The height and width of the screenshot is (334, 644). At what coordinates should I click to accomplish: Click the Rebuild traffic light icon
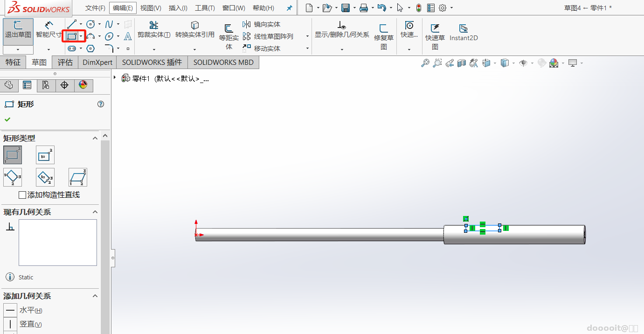pos(419,7)
